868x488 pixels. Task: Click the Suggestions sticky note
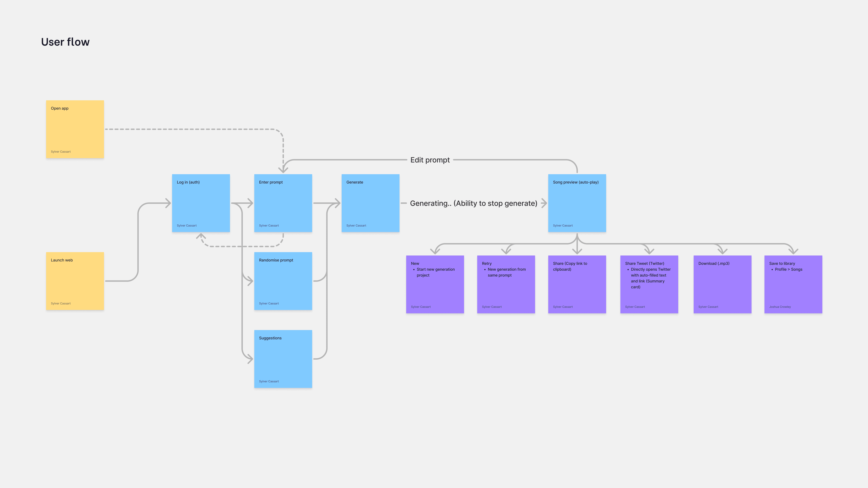pyautogui.click(x=283, y=359)
